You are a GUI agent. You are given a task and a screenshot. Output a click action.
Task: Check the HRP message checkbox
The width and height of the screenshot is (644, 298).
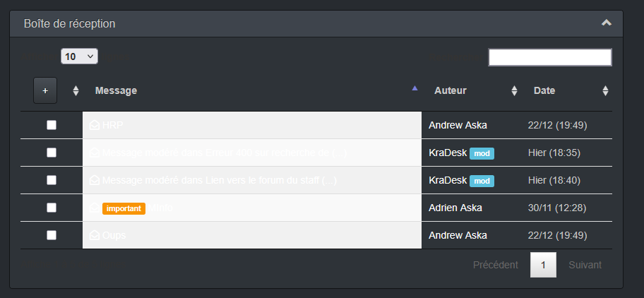click(x=52, y=125)
